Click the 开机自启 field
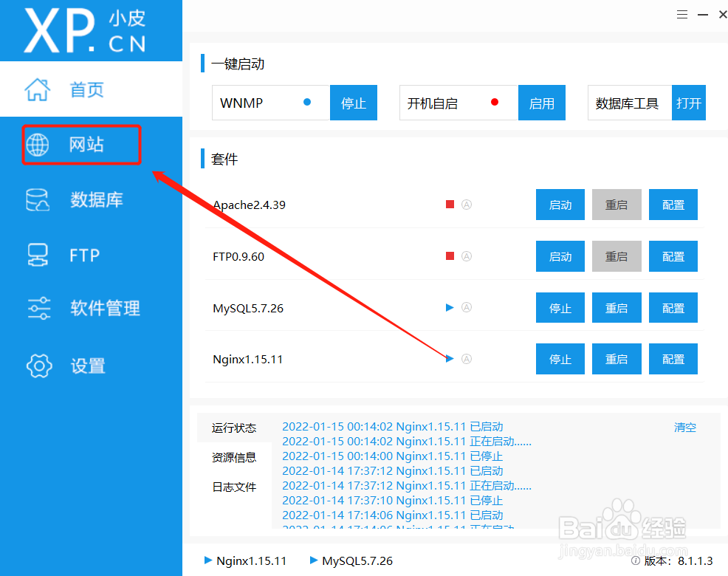This screenshot has width=728, height=576. pyautogui.click(x=459, y=103)
